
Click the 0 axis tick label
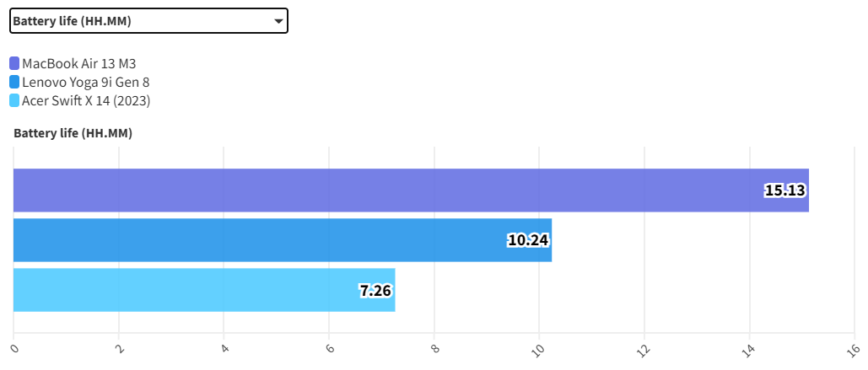[x=14, y=346]
